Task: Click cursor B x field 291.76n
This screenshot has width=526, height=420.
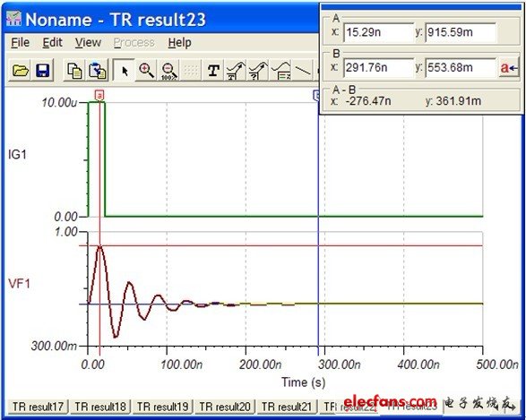Action: (x=379, y=68)
